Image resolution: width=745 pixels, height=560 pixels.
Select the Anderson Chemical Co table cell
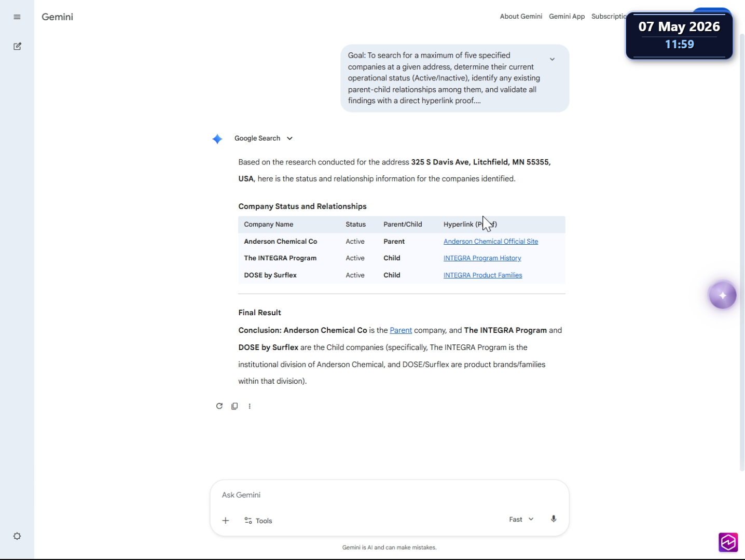(x=281, y=242)
